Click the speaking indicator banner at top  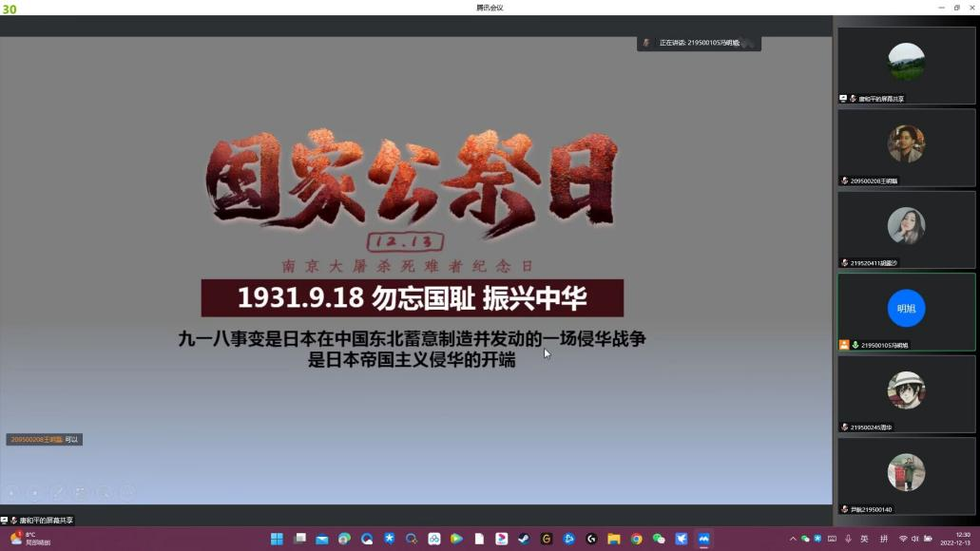(699, 43)
